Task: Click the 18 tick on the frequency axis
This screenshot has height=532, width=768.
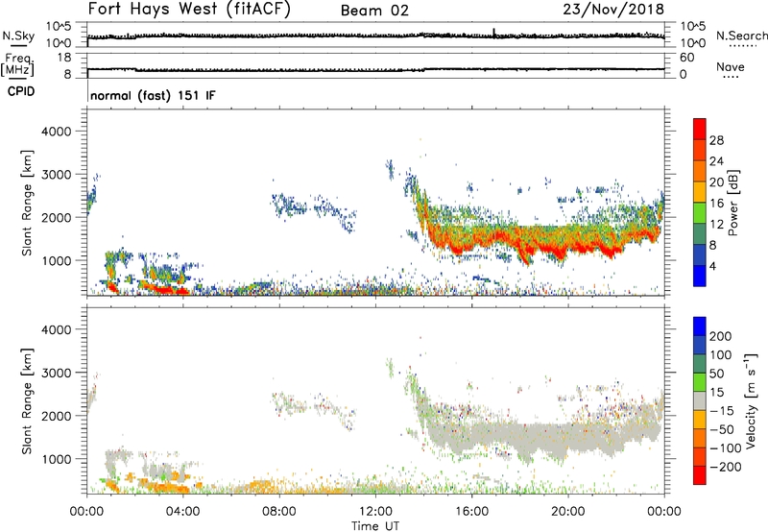Action: click(x=65, y=58)
